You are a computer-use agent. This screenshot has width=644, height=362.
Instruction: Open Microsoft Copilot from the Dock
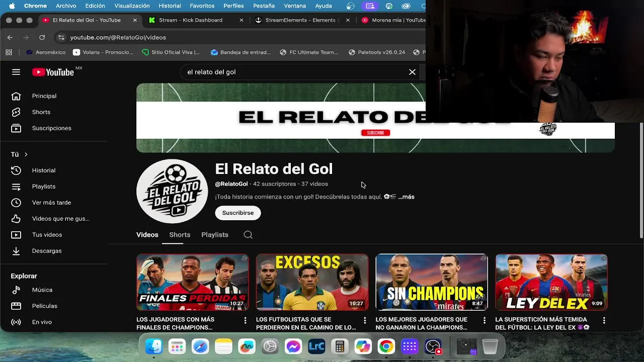point(363,346)
